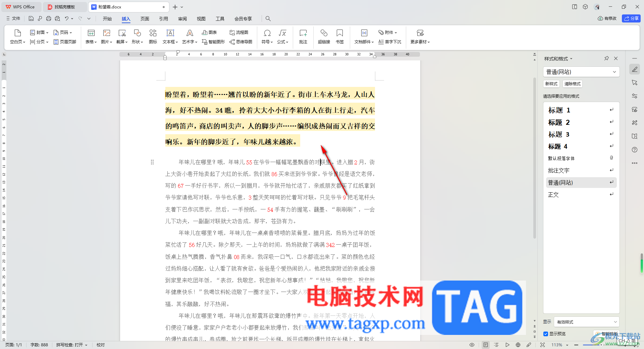Insert a 图表 chart
The height and width of the screenshot is (349, 644).
(x=209, y=33)
